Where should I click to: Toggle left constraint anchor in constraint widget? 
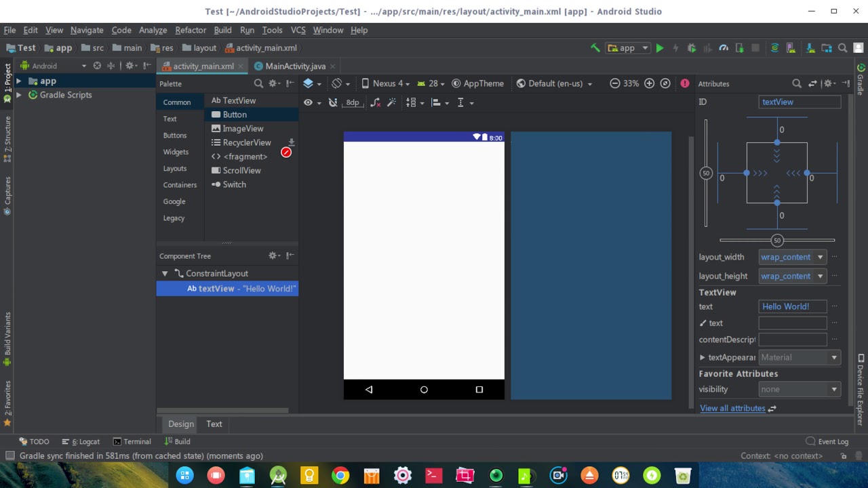pos(747,174)
